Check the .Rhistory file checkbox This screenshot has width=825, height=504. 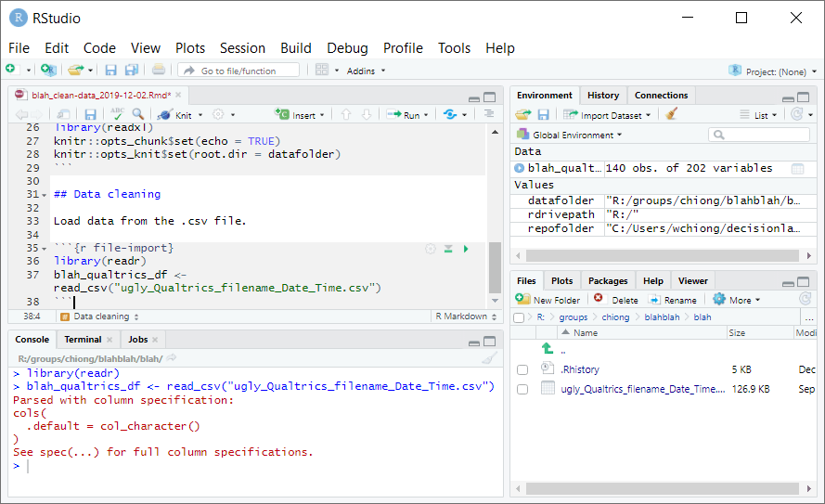(522, 369)
